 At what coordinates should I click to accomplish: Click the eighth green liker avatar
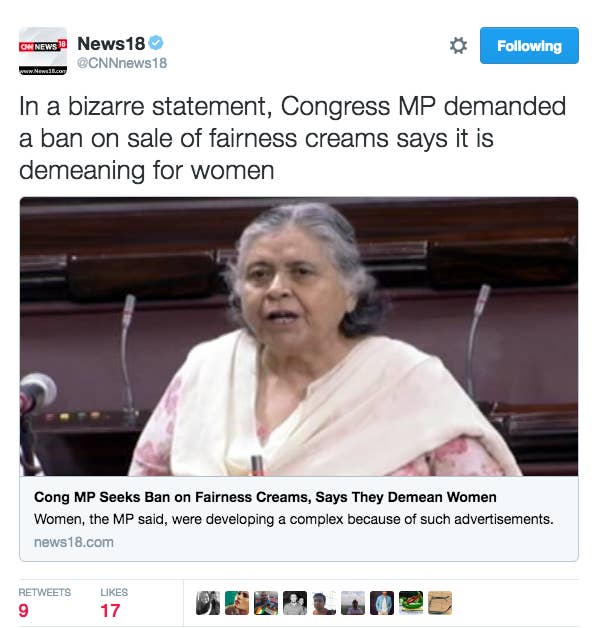coord(411,603)
